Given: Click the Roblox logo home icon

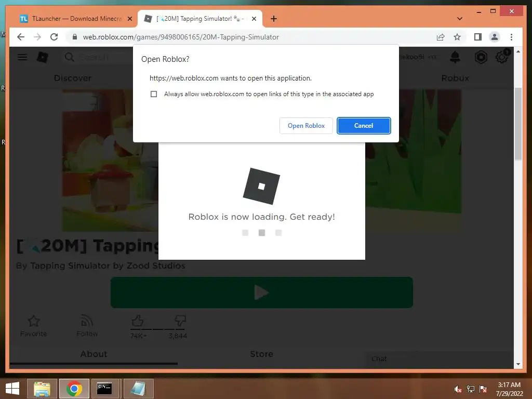Looking at the screenshot, I should coord(43,57).
